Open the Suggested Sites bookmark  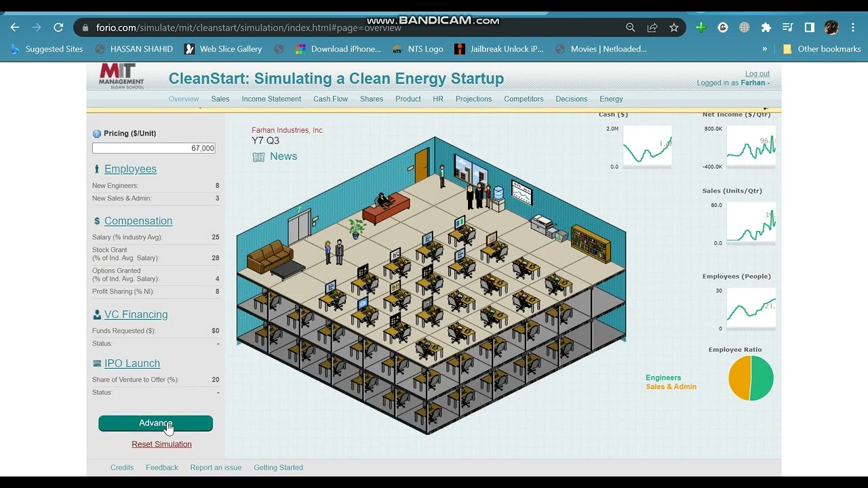47,49
